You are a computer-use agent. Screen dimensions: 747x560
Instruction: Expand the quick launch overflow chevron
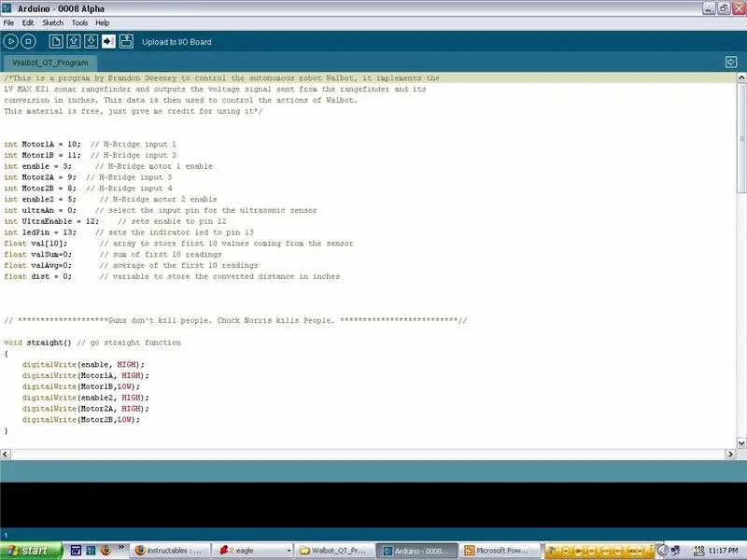[121, 548]
